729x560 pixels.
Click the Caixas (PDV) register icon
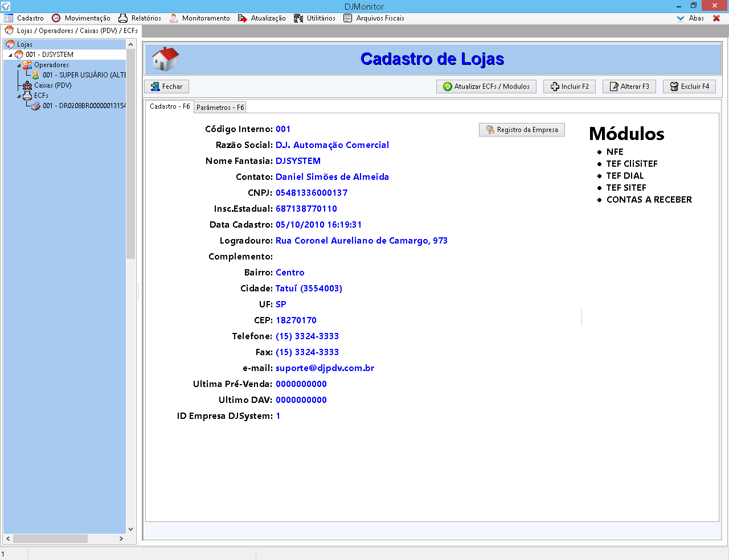[x=27, y=85]
